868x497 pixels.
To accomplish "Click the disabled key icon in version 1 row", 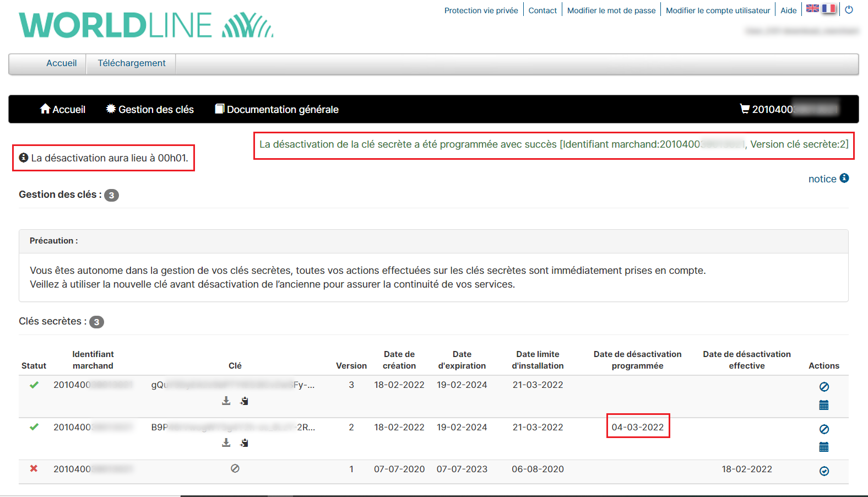I will [x=235, y=468].
